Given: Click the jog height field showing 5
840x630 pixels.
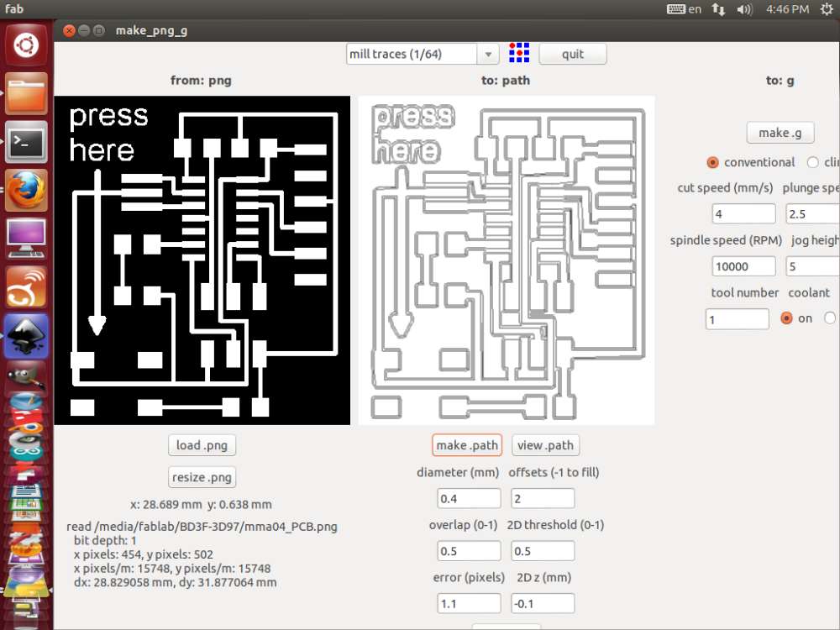Looking at the screenshot, I should [x=812, y=266].
